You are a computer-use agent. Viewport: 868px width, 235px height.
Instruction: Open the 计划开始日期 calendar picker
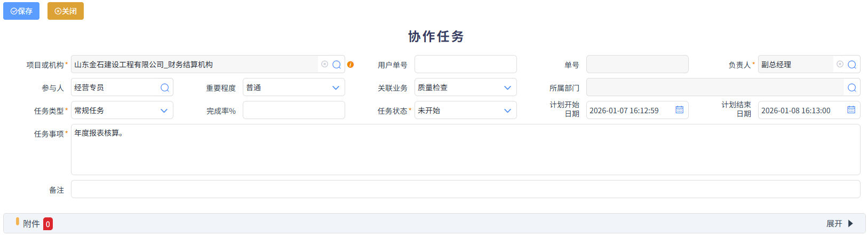click(x=679, y=110)
